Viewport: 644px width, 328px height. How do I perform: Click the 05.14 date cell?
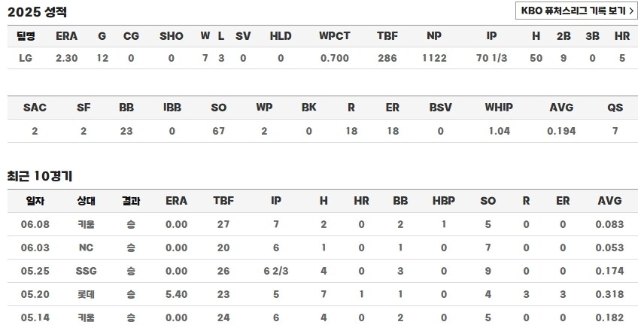click(35, 317)
